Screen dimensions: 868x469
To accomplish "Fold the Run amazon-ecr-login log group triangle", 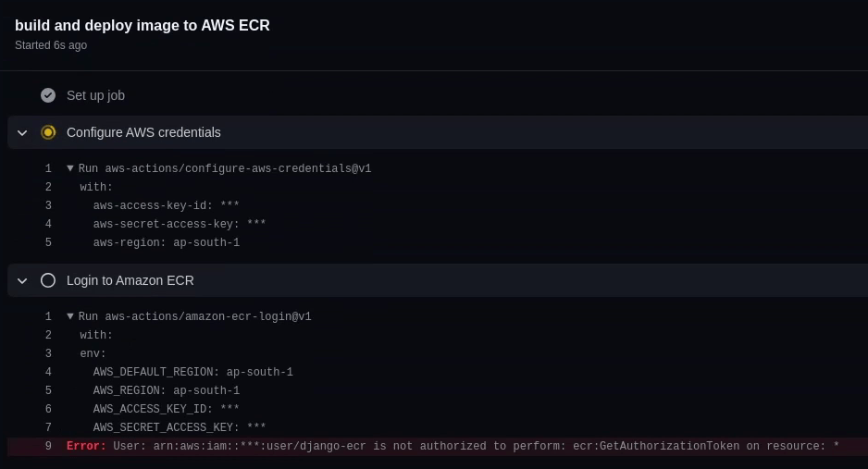I will coord(70,316).
